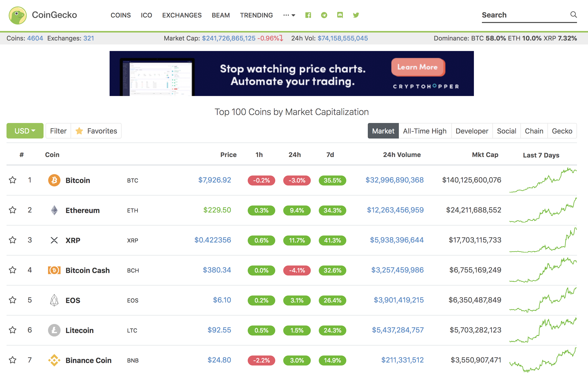Sort by Coin column header
588x373 pixels.
pos(52,155)
